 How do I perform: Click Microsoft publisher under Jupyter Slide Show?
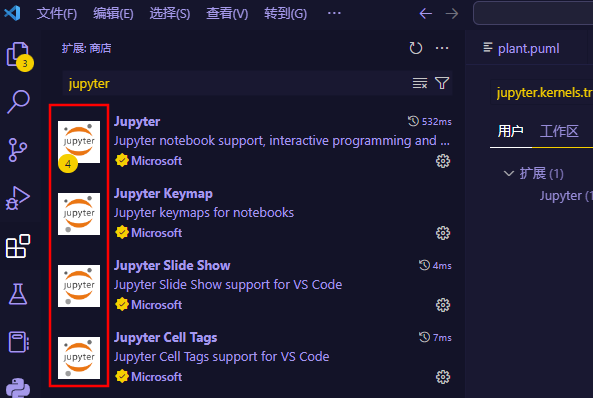(x=157, y=305)
